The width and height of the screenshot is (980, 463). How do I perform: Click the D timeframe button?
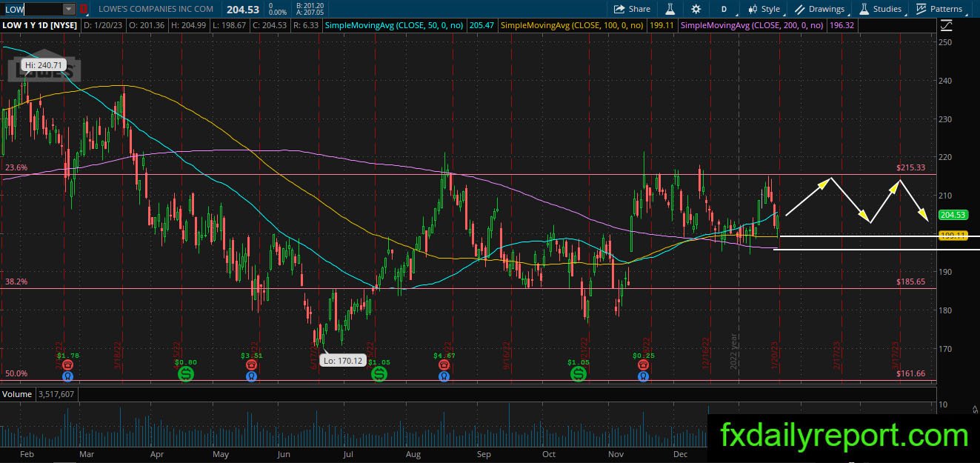point(724,9)
